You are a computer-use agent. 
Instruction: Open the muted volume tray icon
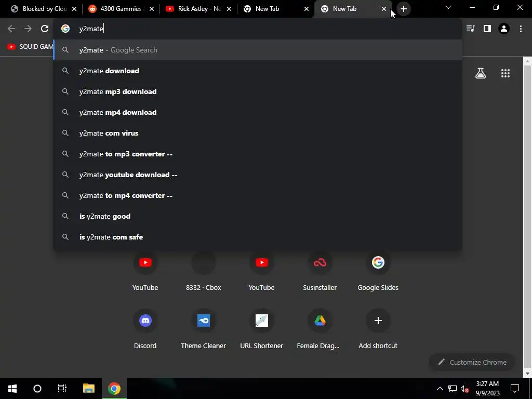(464, 389)
